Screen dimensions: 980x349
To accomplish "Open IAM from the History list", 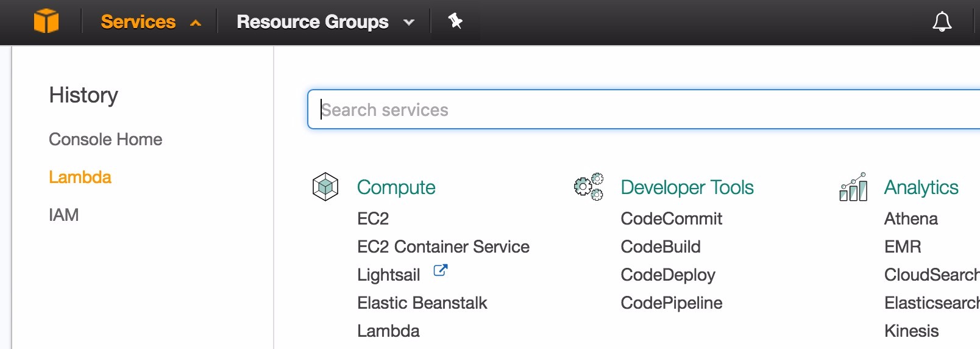I will click(64, 215).
